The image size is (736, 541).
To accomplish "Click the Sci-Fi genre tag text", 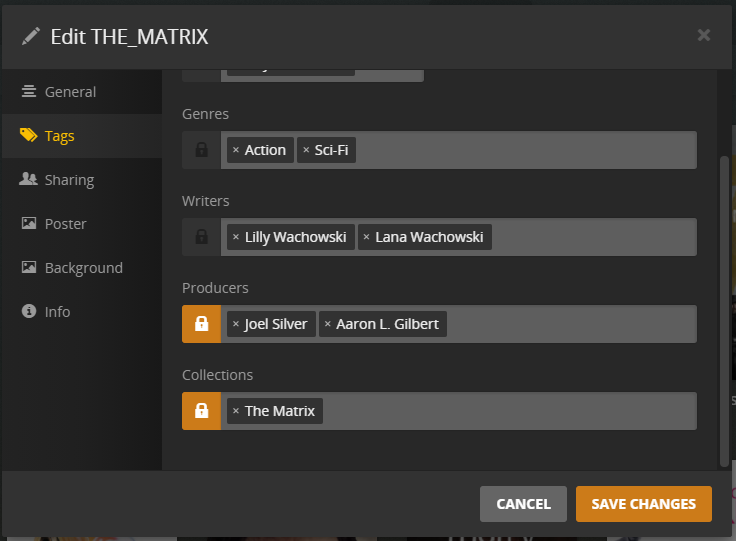I will click(x=331, y=150).
